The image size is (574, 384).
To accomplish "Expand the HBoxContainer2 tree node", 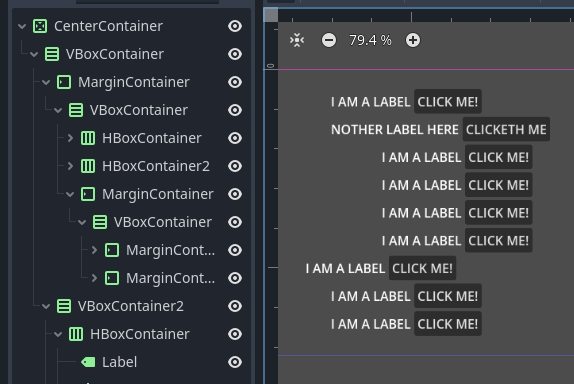I will point(70,166).
